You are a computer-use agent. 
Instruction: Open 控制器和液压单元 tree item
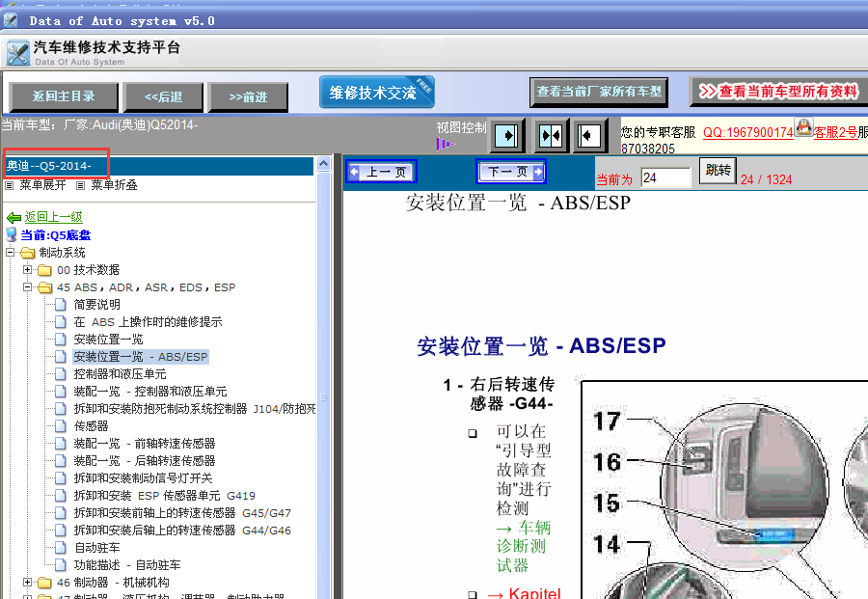pyautogui.click(x=121, y=373)
